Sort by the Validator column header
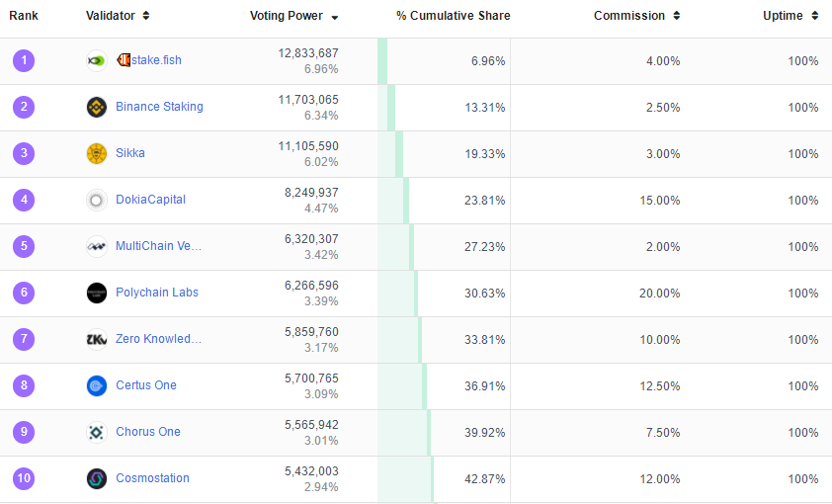This screenshot has height=504, width=832. (x=118, y=16)
